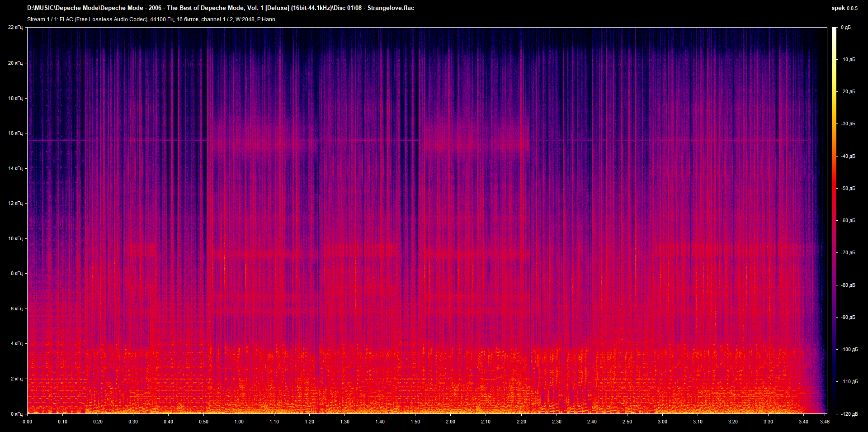Click the 4 кГц frequency axis label
Screen dimensions: 868x432
pyautogui.click(x=16, y=343)
